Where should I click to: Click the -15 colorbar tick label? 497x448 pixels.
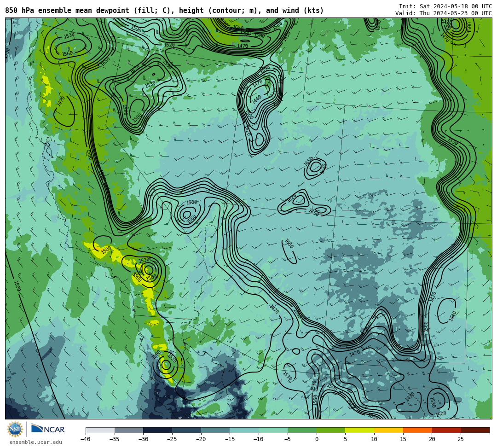click(x=230, y=439)
